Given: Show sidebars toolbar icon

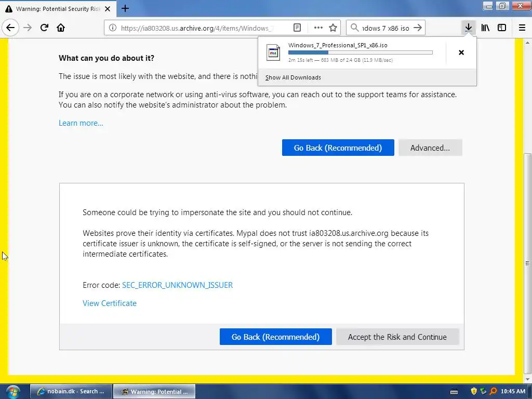Looking at the screenshot, I should (502, 28).
